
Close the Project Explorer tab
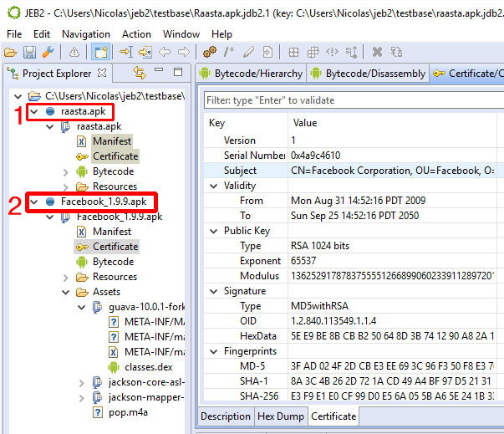pos(102,73)
